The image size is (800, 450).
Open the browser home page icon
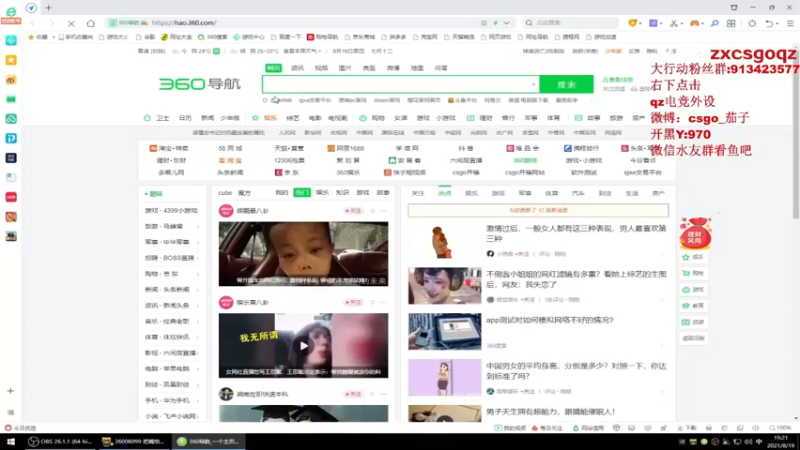[91, 23]
